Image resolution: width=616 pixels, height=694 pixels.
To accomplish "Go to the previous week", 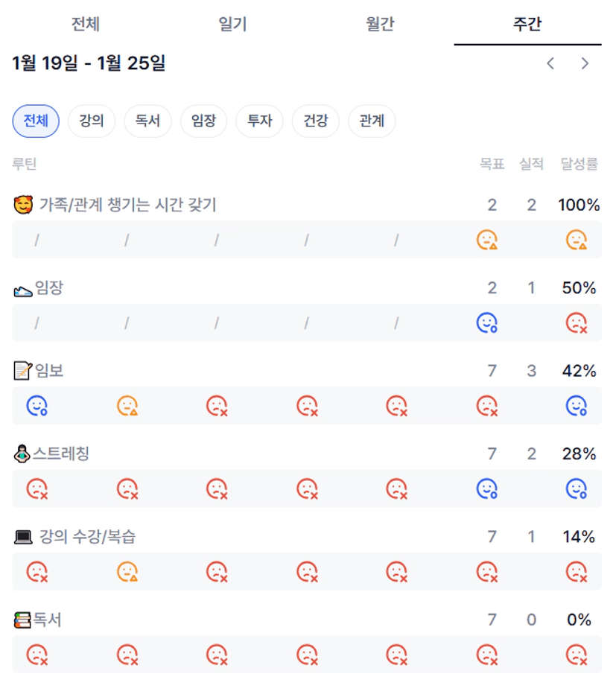I will click(x=550, y=63).
